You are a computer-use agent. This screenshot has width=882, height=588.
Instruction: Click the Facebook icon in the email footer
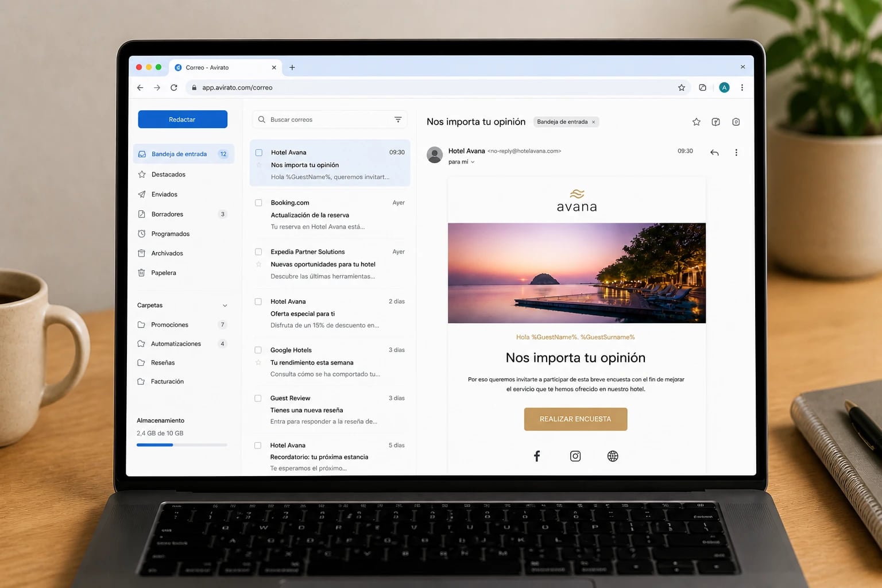[537, 456]
